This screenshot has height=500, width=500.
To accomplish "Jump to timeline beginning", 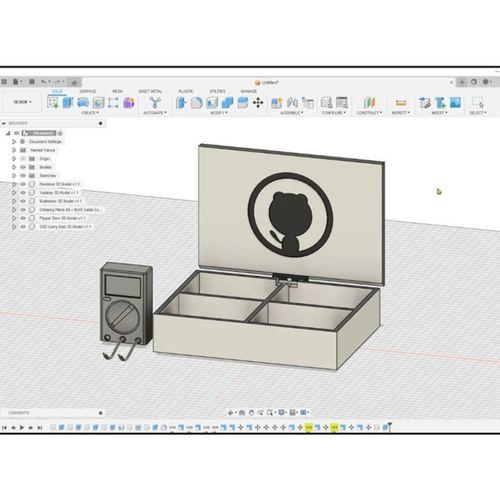I will click(x=4, y=427).
